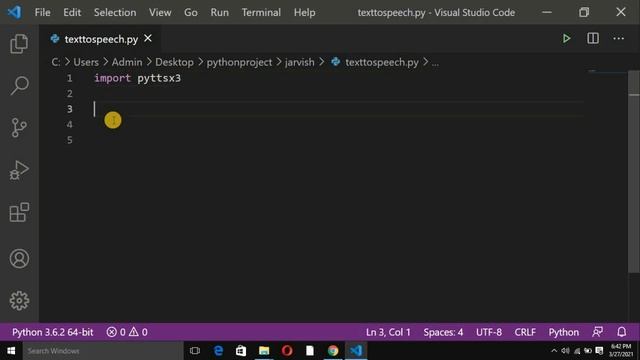Click the Search Windows box
The height and width of the screenshot is (360, 640).
[103, 351]
